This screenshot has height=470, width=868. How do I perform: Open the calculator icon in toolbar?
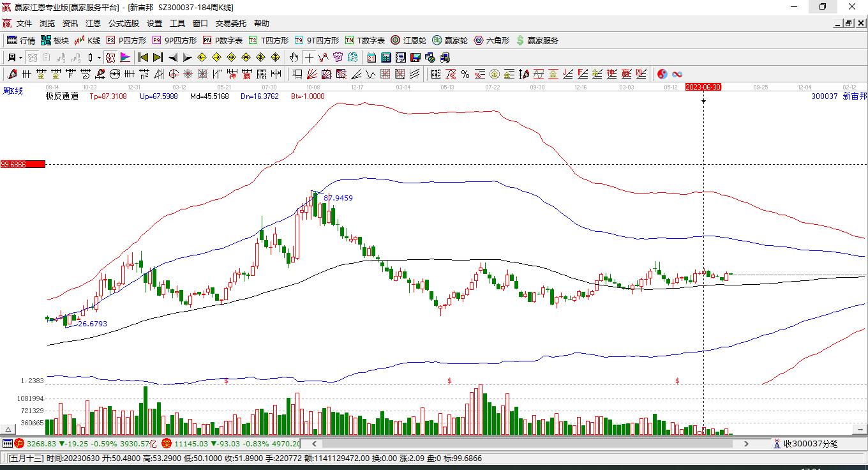point(386,57)
